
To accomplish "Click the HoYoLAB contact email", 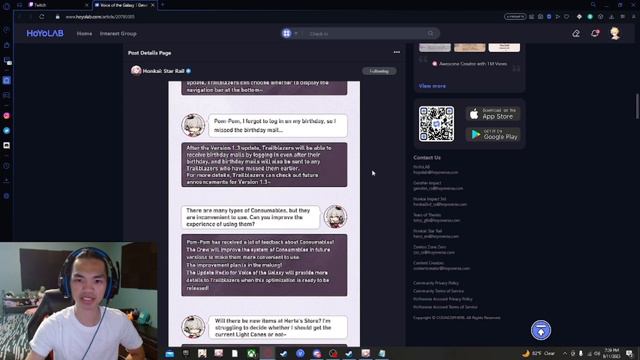I will [x=436, y=172].
